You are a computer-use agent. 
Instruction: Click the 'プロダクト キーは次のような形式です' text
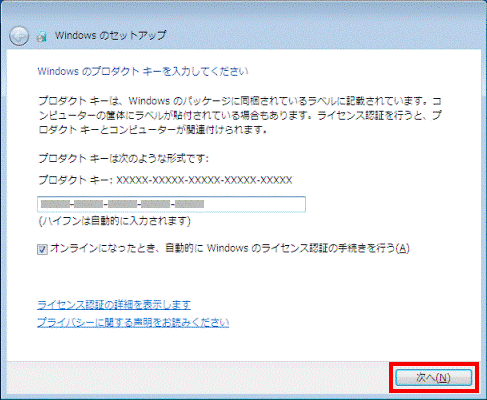[123, 158]
